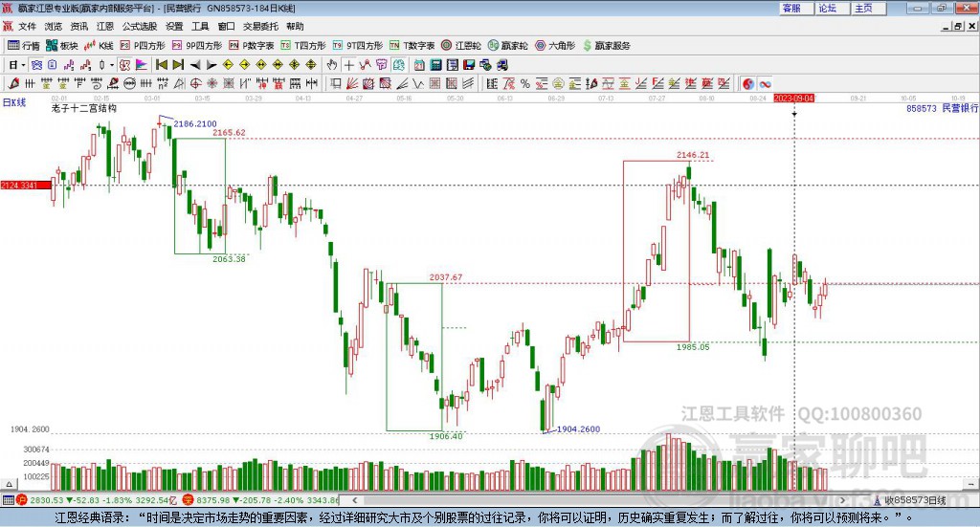
Task: Click the red 金 gold line icon
Action: [x=626, y=83]
